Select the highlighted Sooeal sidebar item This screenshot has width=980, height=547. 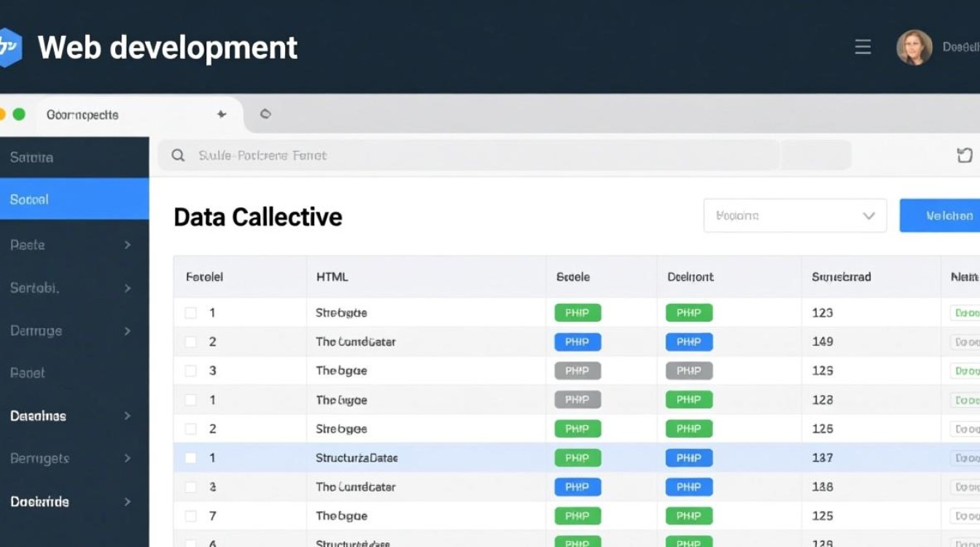73,199
